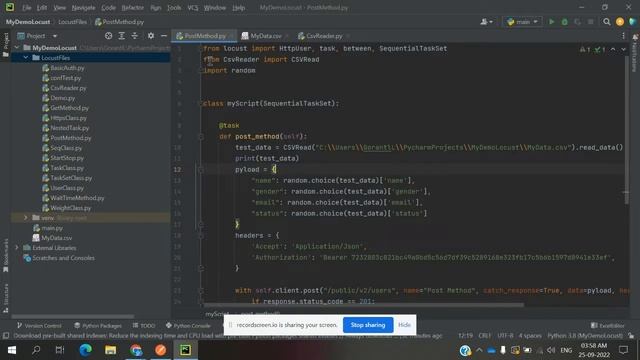This screenshot has height=360, width=640.
Task: Open the Windows Start menu
Action: click(12, 350)
